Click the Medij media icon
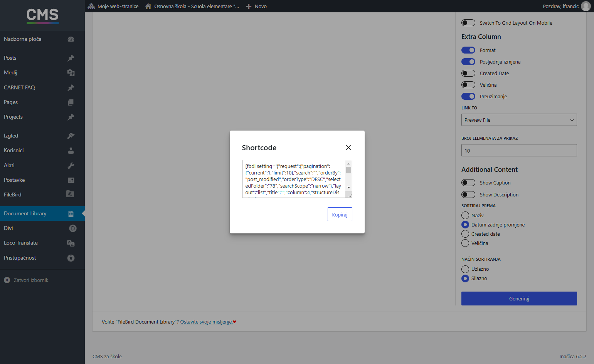Image resolution: width=594 pixels, height=364 pixels. [71, 72]
